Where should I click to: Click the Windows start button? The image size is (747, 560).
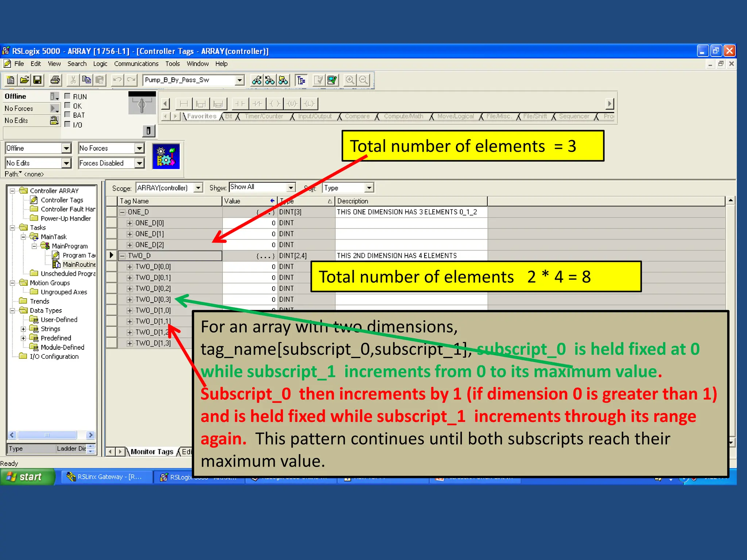point(28,477)
